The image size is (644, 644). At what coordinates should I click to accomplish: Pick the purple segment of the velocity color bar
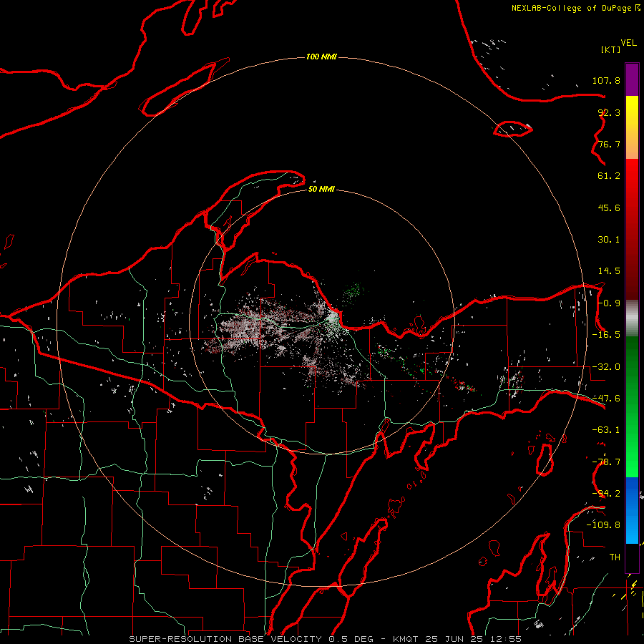point(632,79)
